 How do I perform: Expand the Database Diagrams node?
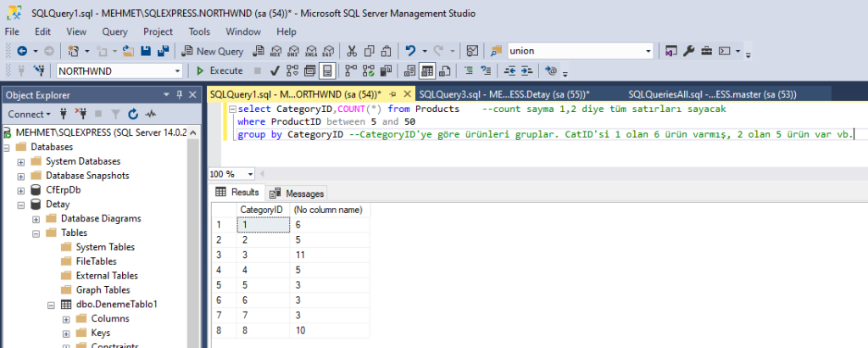coord(36,219)
